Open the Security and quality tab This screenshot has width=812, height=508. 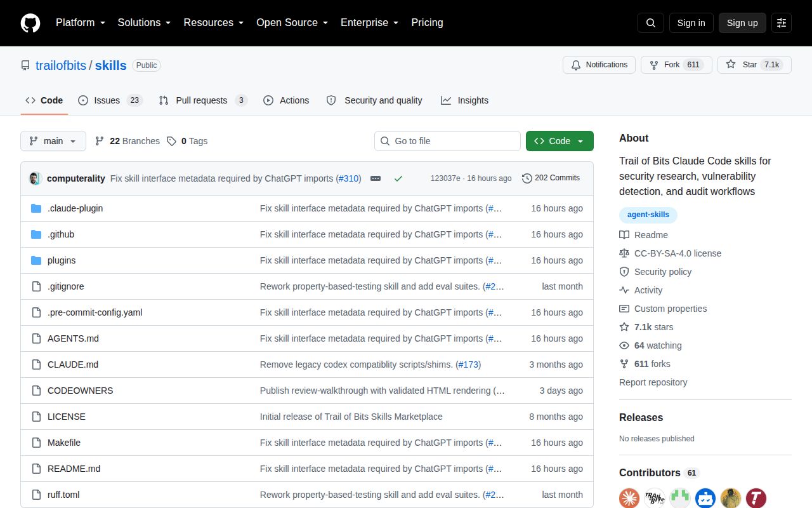[x=374, y=100]
